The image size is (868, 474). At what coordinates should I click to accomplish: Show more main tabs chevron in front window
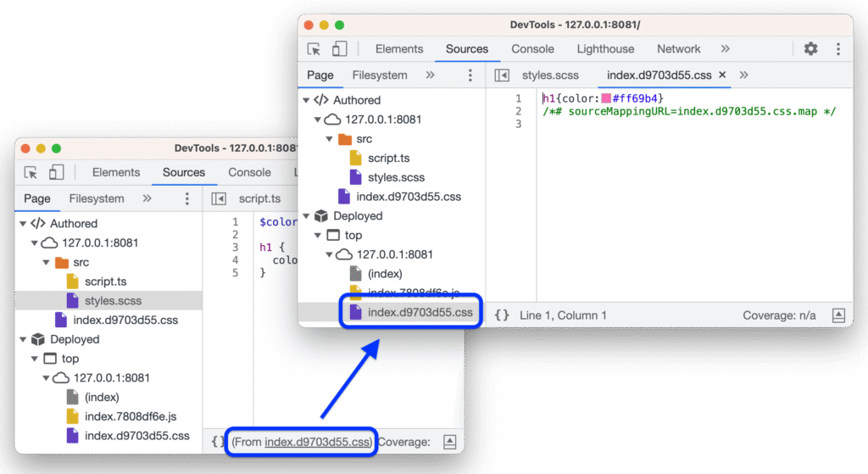[x=726, y=48]
